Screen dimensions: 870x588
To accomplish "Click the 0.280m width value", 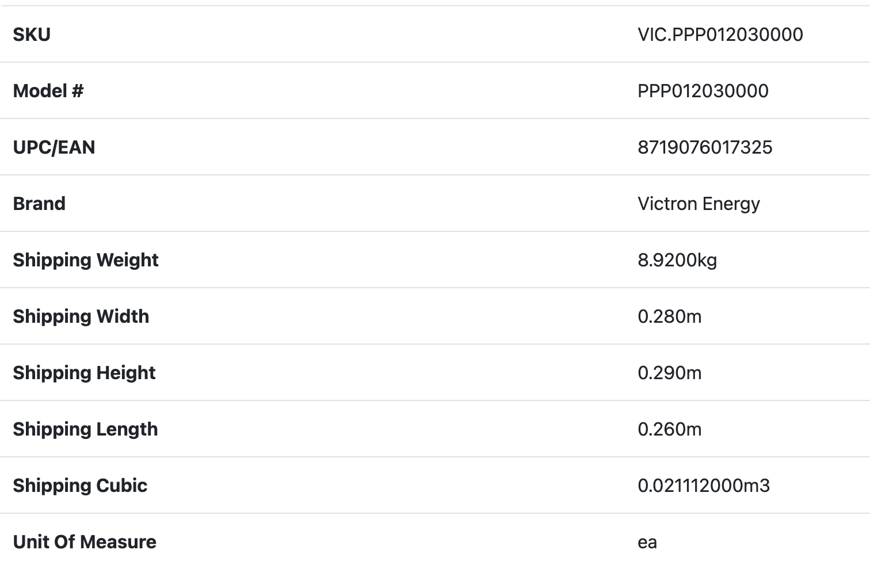I will 669,316.
